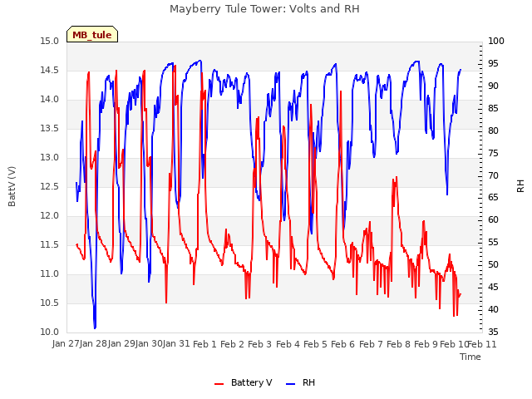Click the 65 right axis tick label
Viewport: 532px width, 399px height.
[493, 198]
